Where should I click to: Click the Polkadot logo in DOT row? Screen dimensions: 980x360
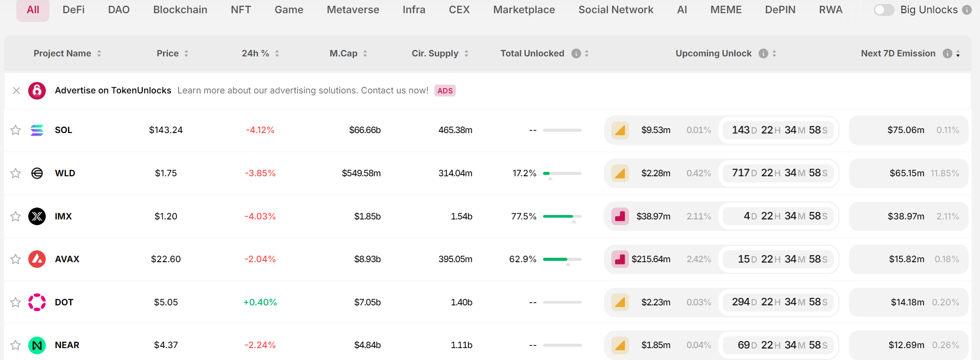point(37,302)
